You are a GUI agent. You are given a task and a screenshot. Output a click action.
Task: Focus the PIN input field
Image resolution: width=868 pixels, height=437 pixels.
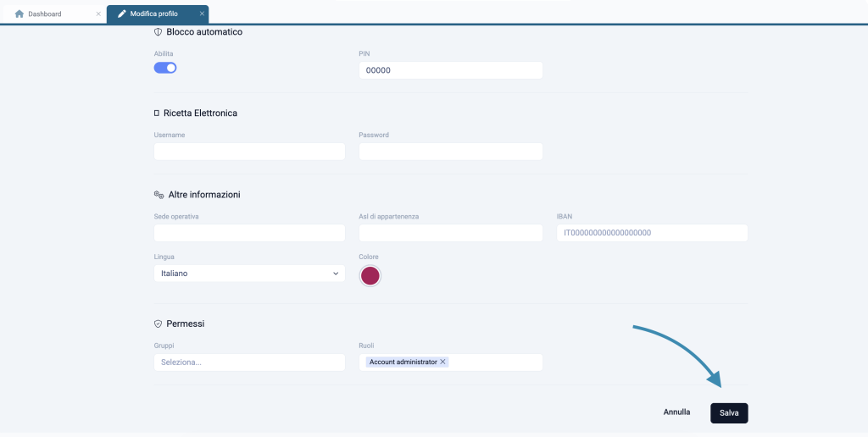coord(450,70)
